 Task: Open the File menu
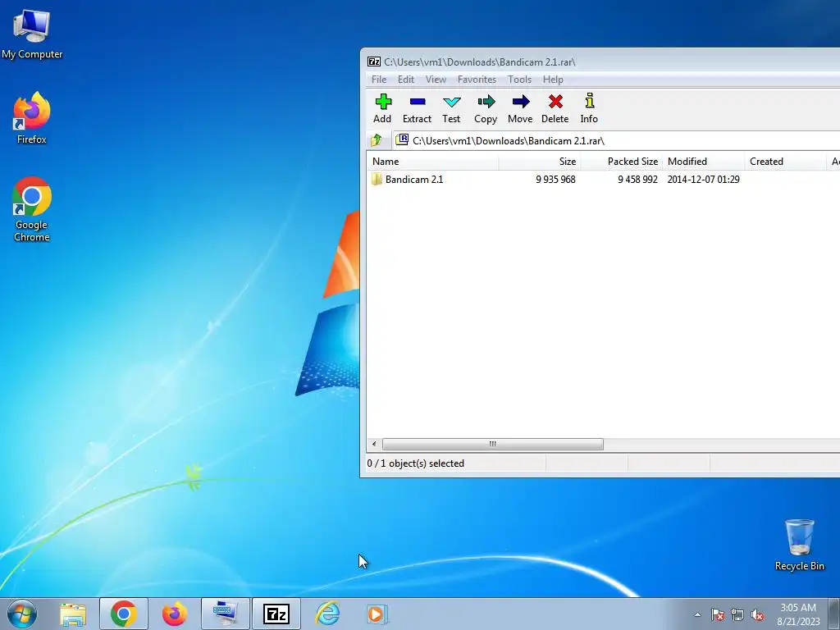click(379, 80)
